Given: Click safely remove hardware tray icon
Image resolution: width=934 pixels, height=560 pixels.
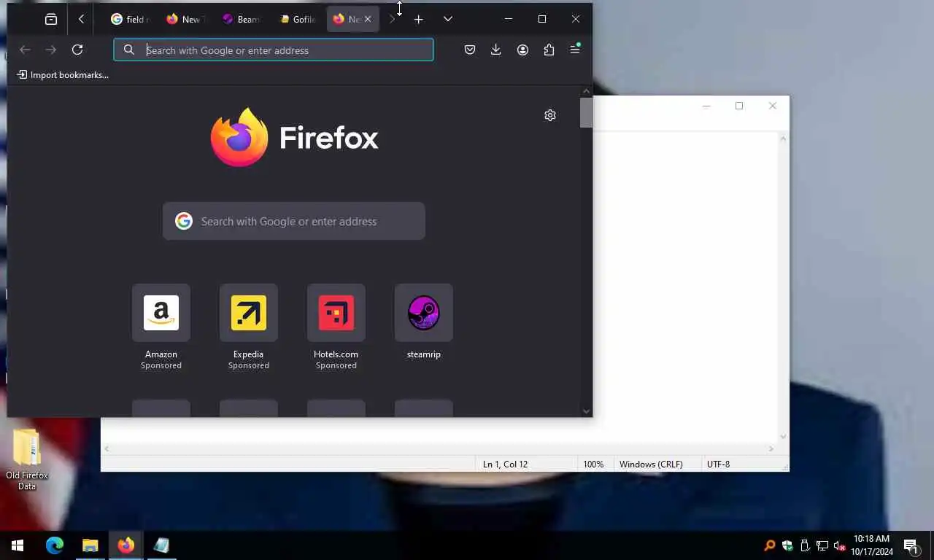Looking at the screenshot, I should (805, 545).
